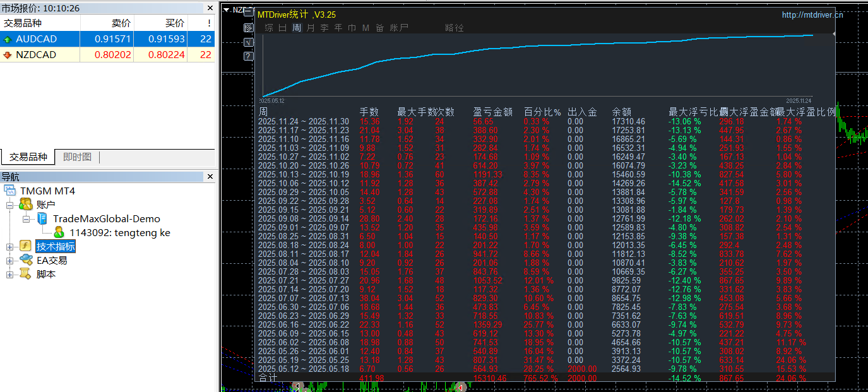Click the 路径 path button
This screenshot has height=392, width=868.
tap(454, 28)
